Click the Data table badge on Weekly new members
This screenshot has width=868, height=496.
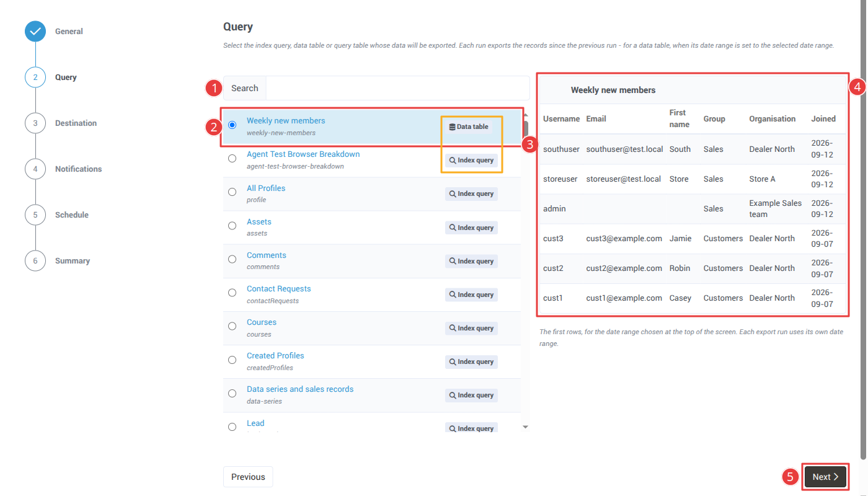(469, 126)
